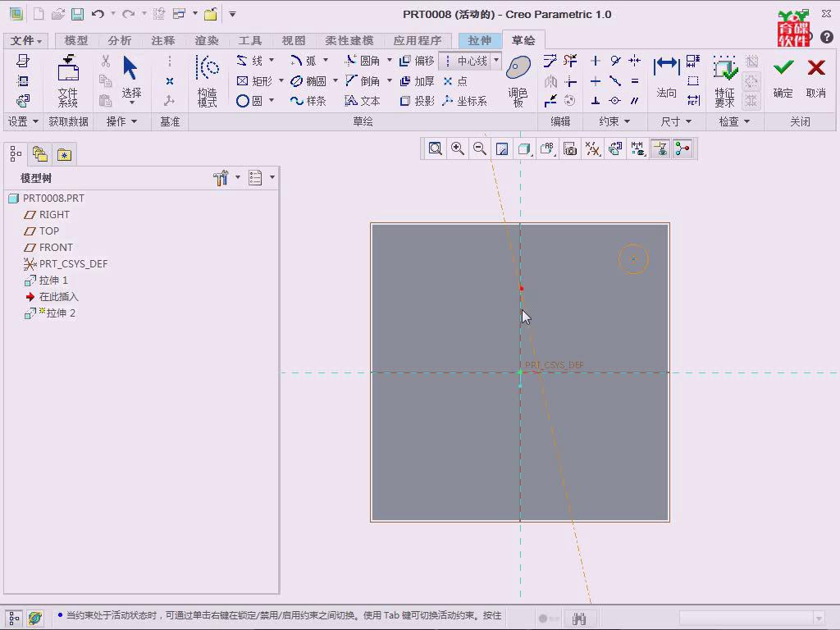Expand the Rectangle (矩形) dropdown arrow
840x630 pixels.
tap(281, 80)
